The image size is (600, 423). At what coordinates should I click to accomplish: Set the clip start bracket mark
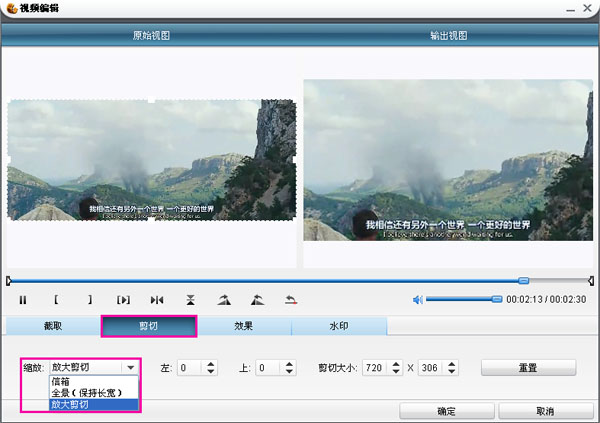[x=56, y=300]
